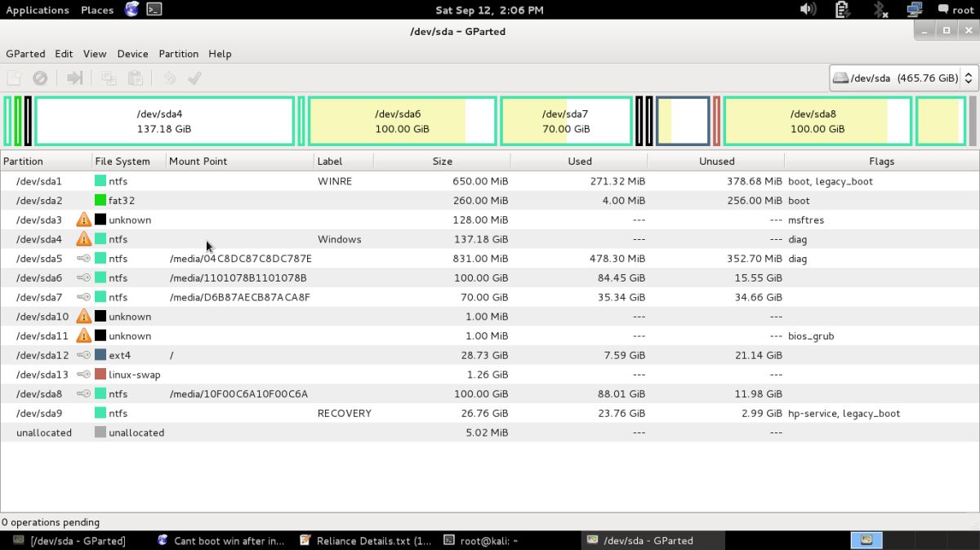Select the blue ext4 block in disk map
980x550 pixels.
tap(683, 121)
